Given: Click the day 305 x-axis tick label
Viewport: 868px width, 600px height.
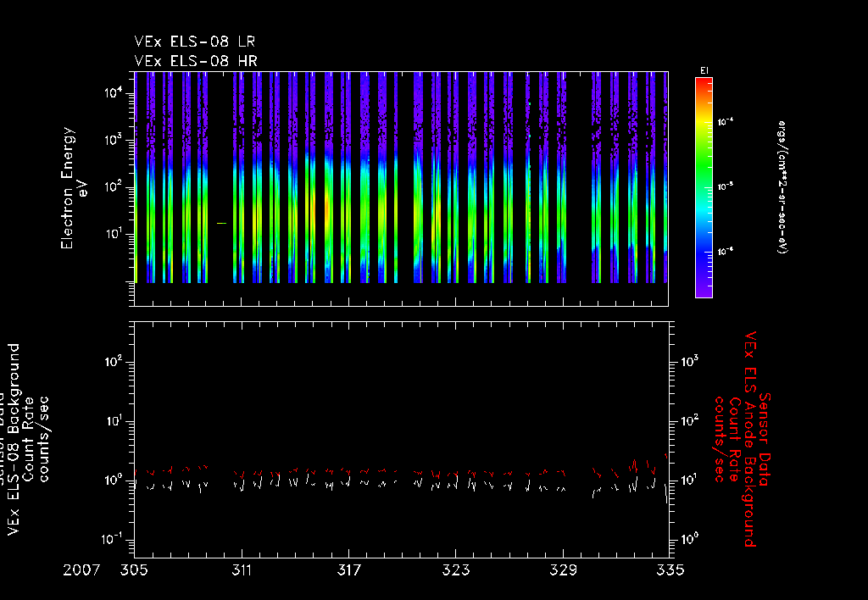Looking at the screenshot, I should [135, 569].
